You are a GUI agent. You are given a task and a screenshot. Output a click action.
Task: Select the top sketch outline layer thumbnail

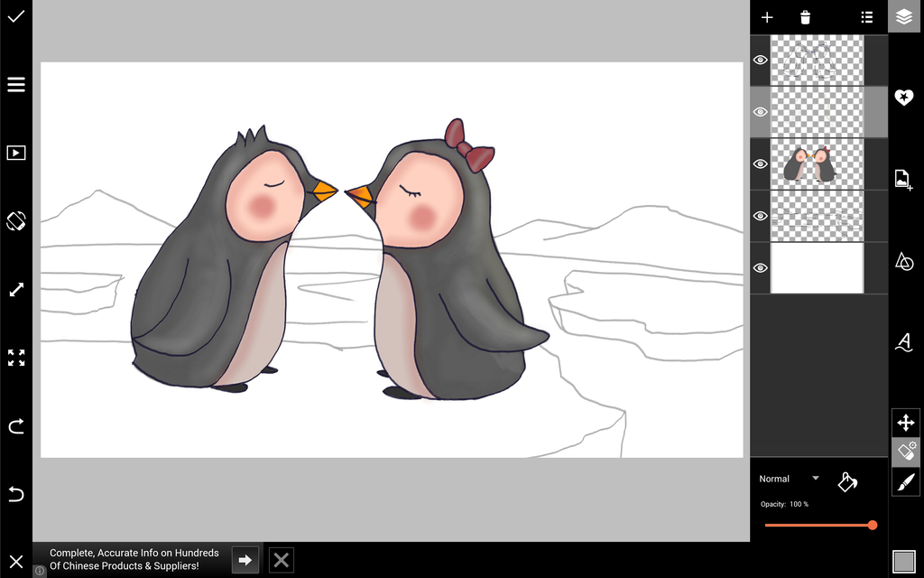[818, 61]
